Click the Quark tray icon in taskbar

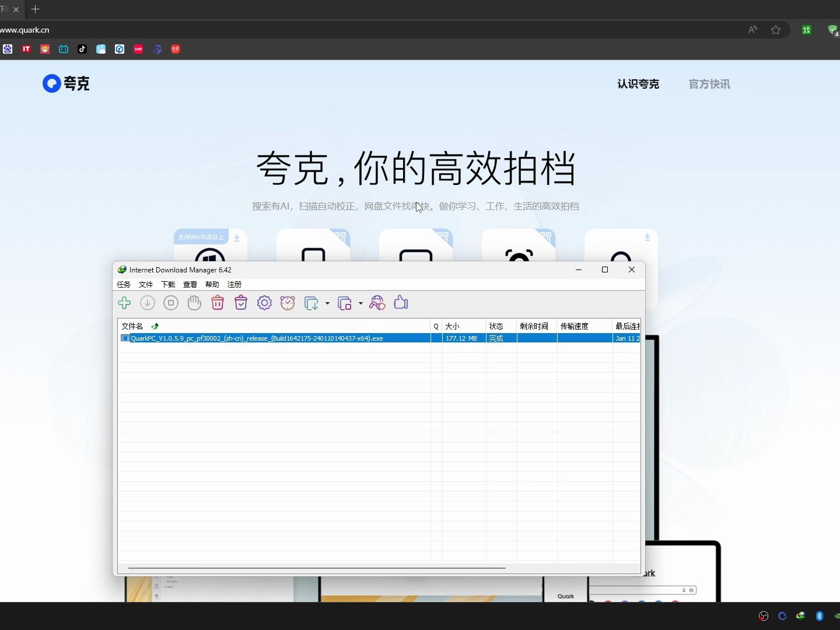click(782, 616)
